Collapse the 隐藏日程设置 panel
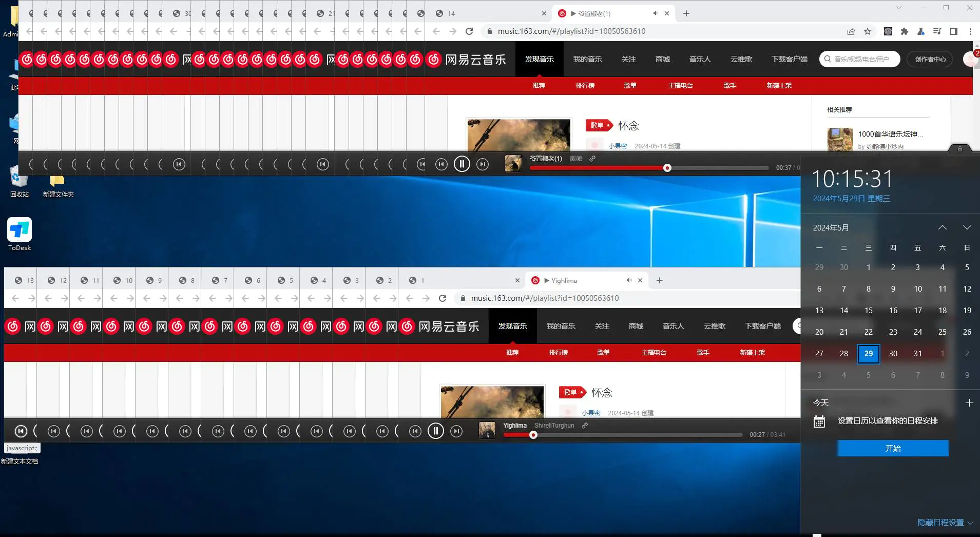 (x=943, y=522)
